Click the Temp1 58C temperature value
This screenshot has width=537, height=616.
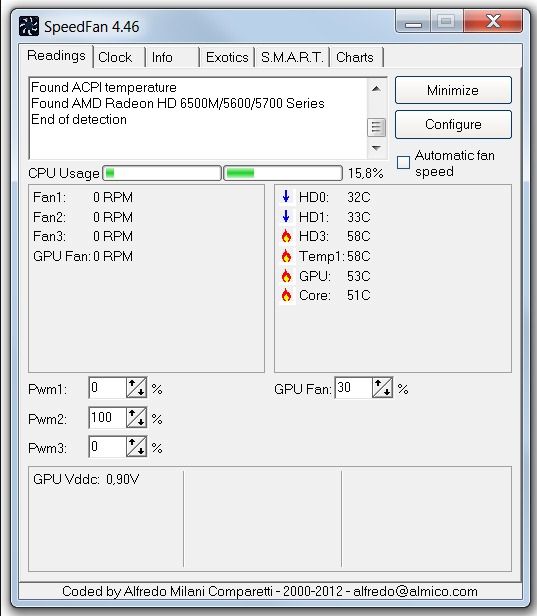click(359, 256)
